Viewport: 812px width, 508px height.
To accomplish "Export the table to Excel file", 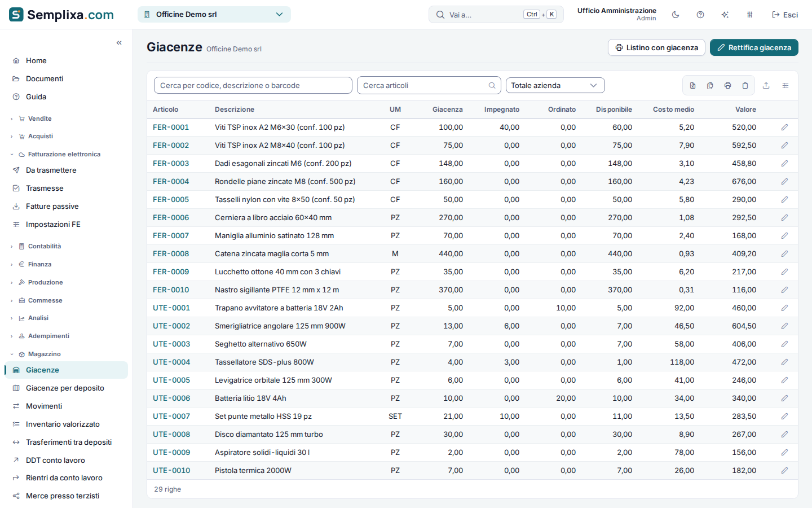I will 692,86.
